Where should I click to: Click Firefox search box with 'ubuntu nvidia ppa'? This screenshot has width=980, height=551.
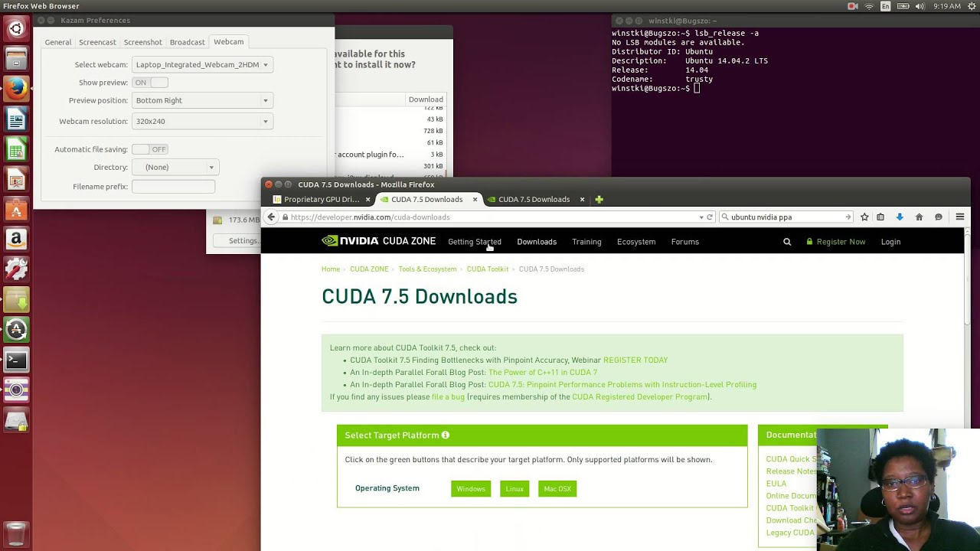pyautogui.click(x=786, y=217)
